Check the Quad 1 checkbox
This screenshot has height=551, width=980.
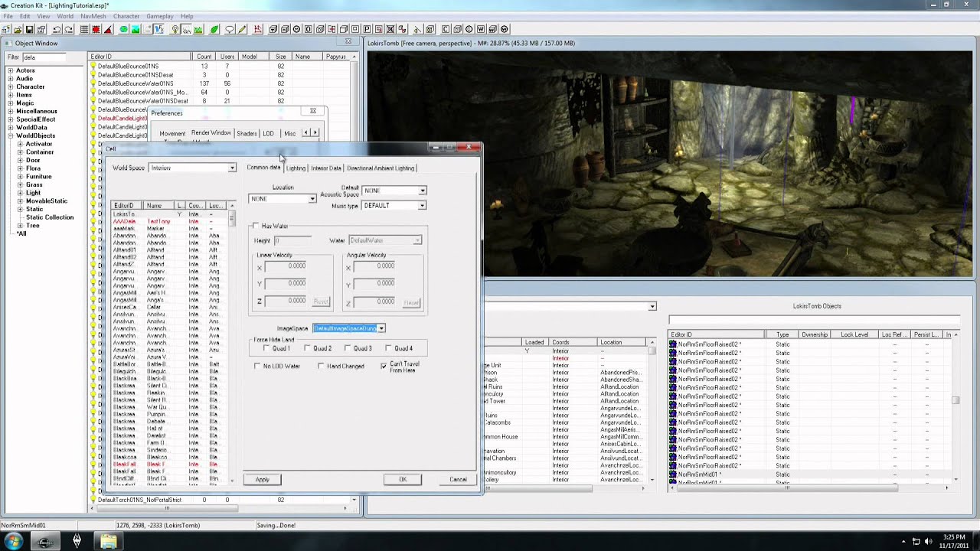(x=266, y=348)
